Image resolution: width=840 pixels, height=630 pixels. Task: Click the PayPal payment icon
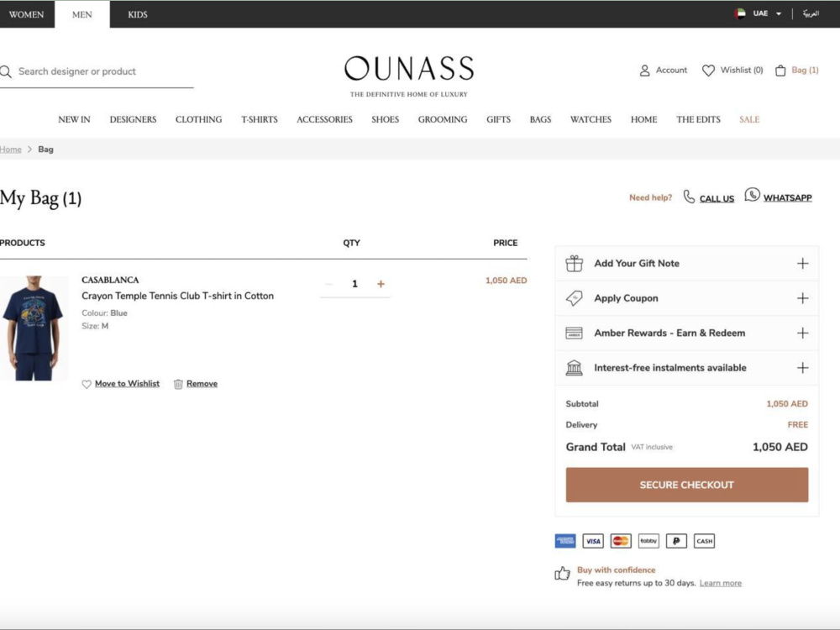coord(676,541)
